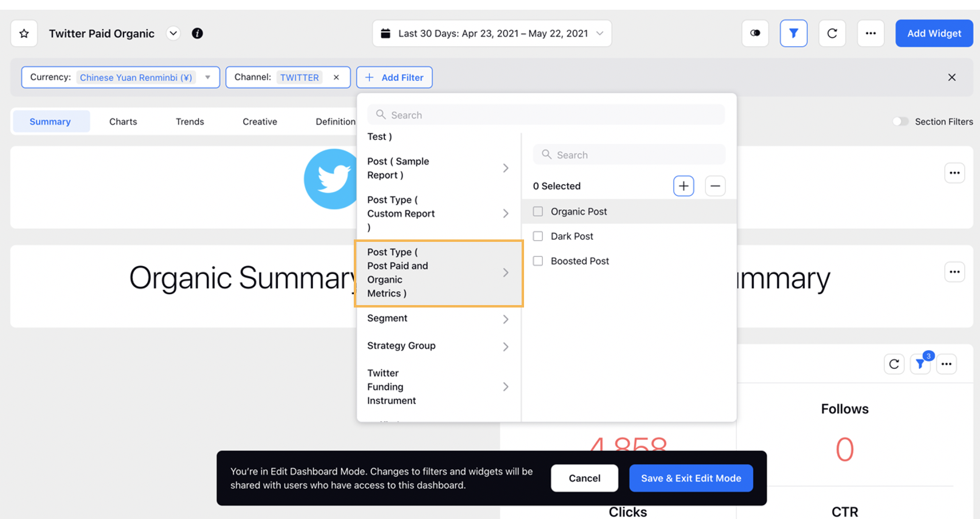
Task: Open options menu for summary title widget
Action: (x=954, y=272)
